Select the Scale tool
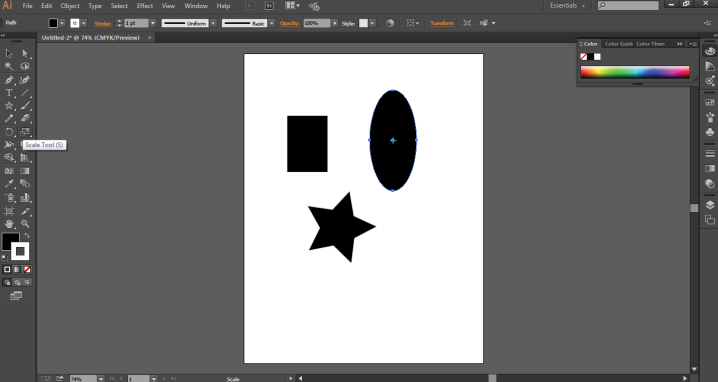Screen dimensions: 718x382 tap(25, 132)
